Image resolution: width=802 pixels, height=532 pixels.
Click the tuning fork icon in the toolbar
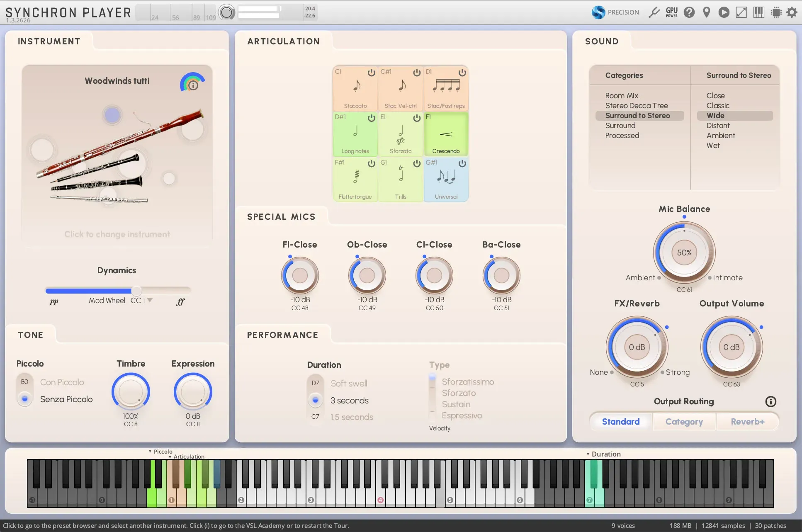654,12
